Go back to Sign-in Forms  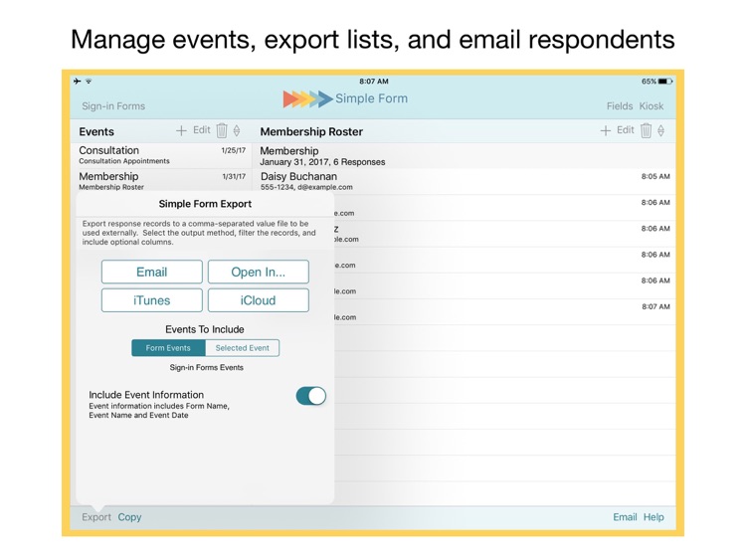click(x=113, y=106)
